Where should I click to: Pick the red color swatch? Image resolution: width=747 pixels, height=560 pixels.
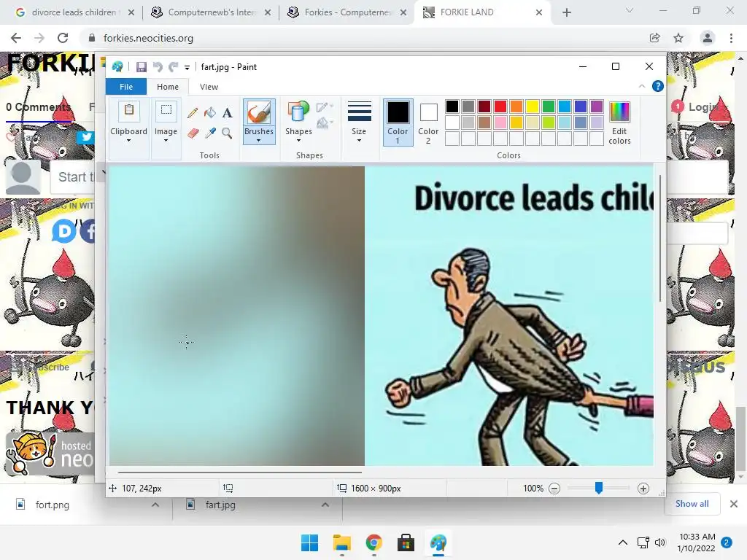[500, 106]
